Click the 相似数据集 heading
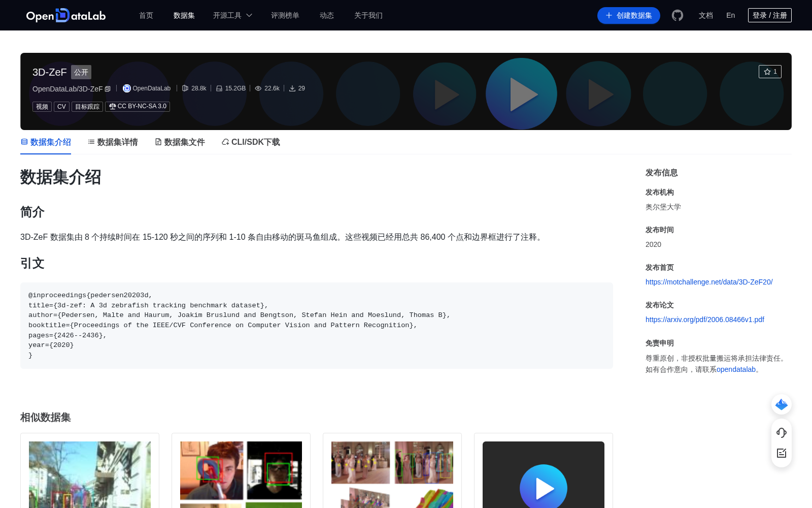The height and width of the screenshot is (508, 812). pos(46,417)
